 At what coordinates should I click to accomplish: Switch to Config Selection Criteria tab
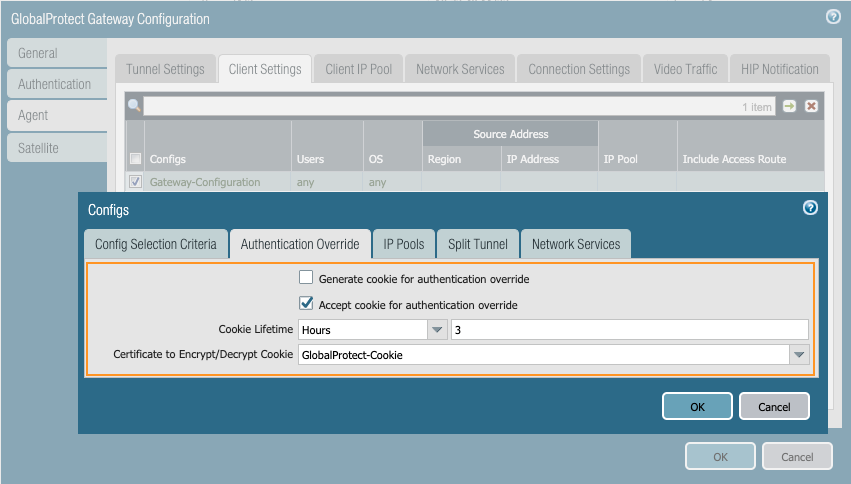click(156, 244)
